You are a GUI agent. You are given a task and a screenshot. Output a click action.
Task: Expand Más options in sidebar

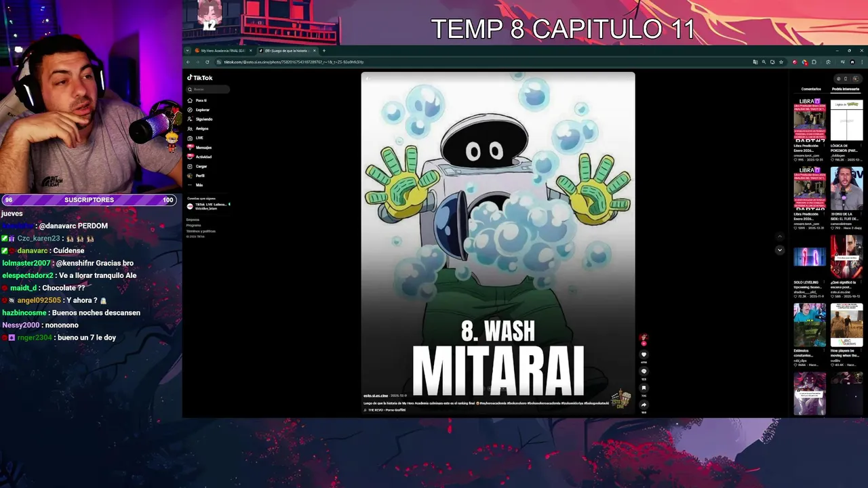pyautogui.click(x=195, y=185)
